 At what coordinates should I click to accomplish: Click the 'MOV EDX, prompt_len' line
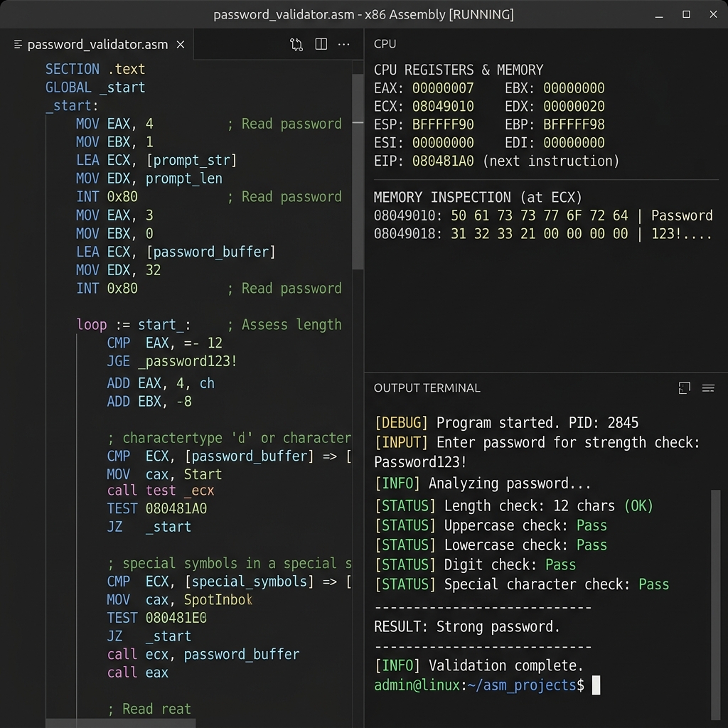[x=149, y=178]
